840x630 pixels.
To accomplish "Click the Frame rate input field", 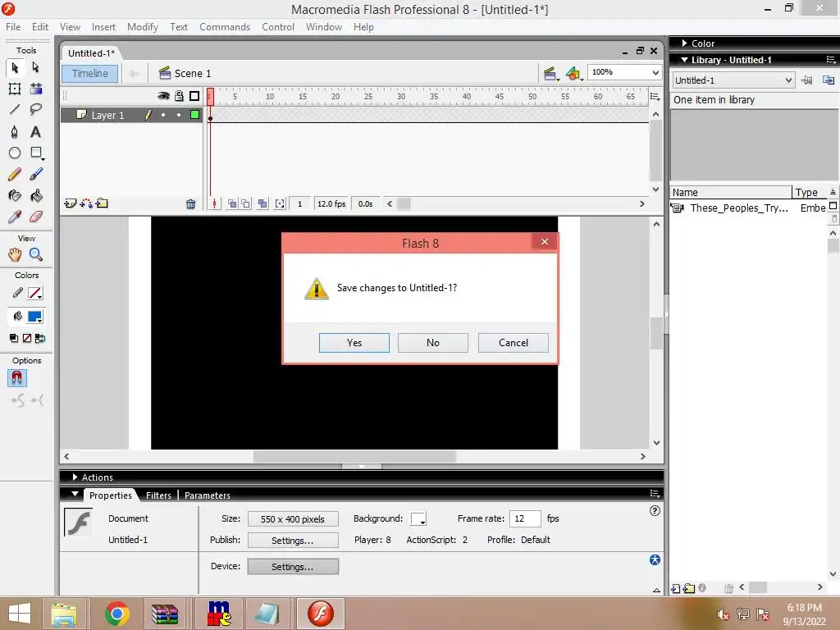I will tap(525, 518).
